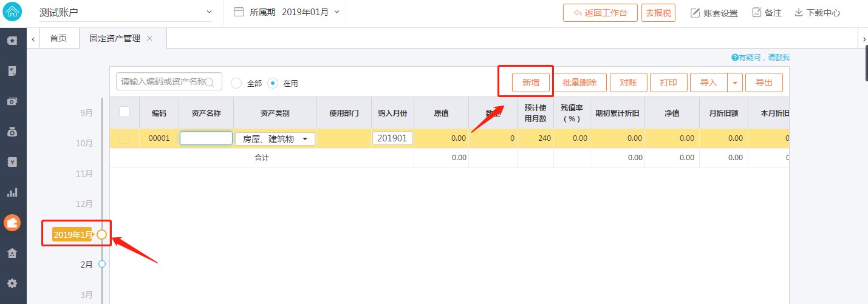Open the voucher document sidebar icon
Image resolution: width=868 pixels, height=304 pixels.
[12, 71]
